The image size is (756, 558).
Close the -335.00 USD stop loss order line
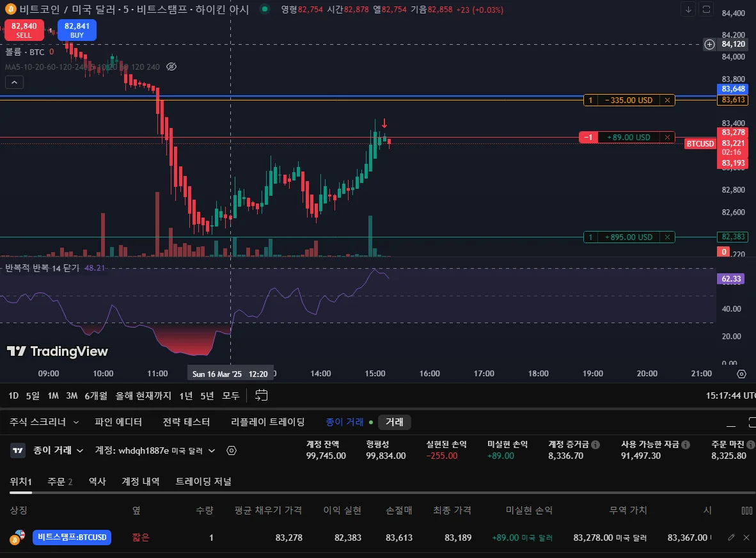pyautogui.click(x=667, y=100)
